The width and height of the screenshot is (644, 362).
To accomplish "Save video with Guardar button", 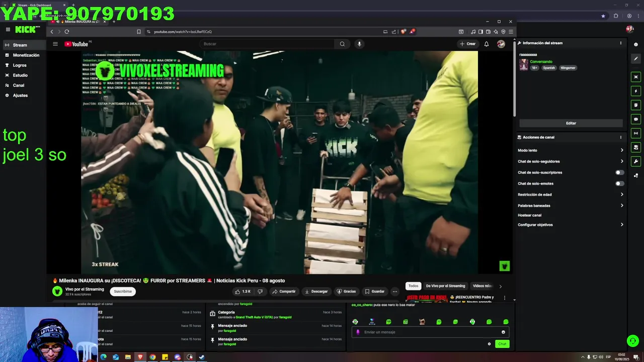I will [375, 292].
